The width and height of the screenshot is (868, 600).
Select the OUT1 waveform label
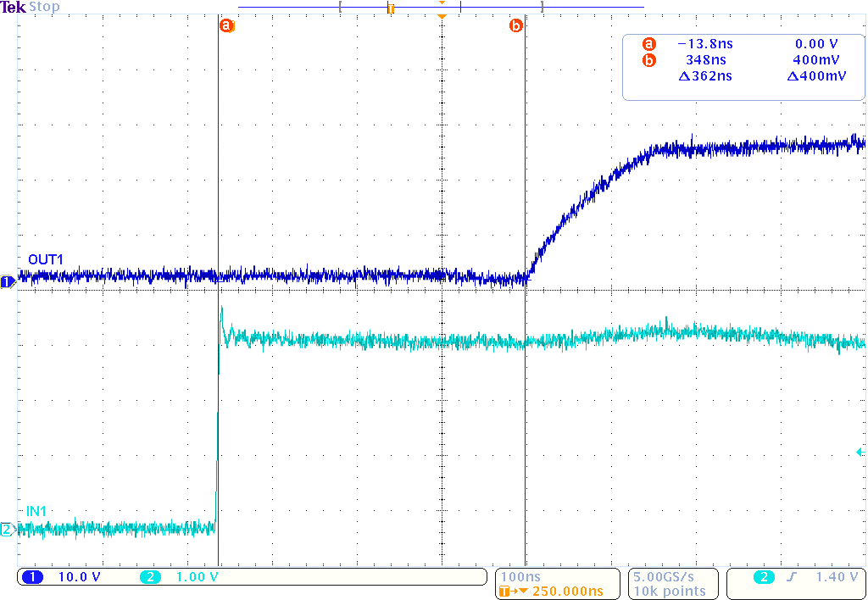tap(46, 259)
